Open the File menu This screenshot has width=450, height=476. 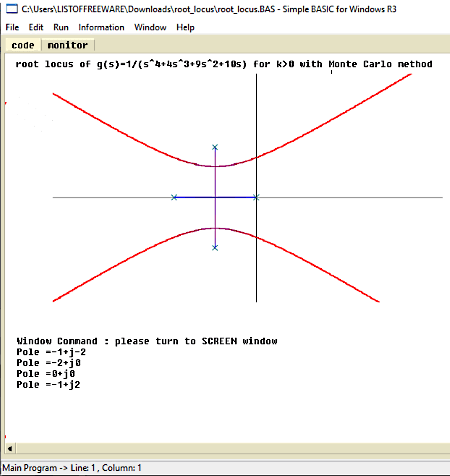[x=12, y=27]
